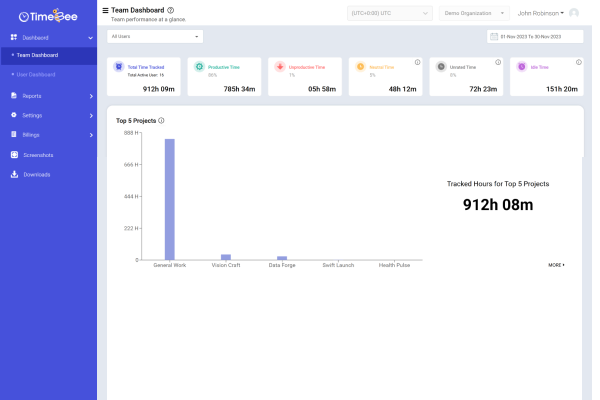Click the Productive Time gear icon
Viewport: 600px width, 400px height.
pyautogui.click(x=199, y=67)
